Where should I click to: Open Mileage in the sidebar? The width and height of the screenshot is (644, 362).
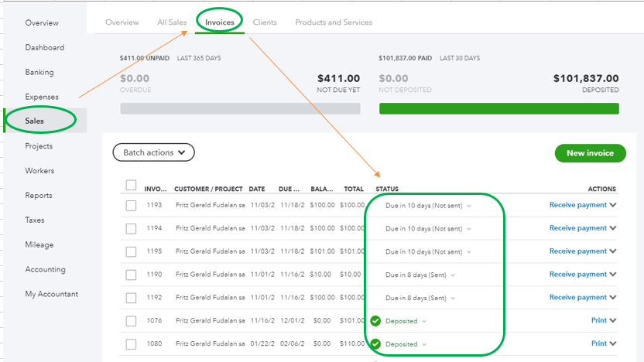pyautogui.click(x=39, y=244)
